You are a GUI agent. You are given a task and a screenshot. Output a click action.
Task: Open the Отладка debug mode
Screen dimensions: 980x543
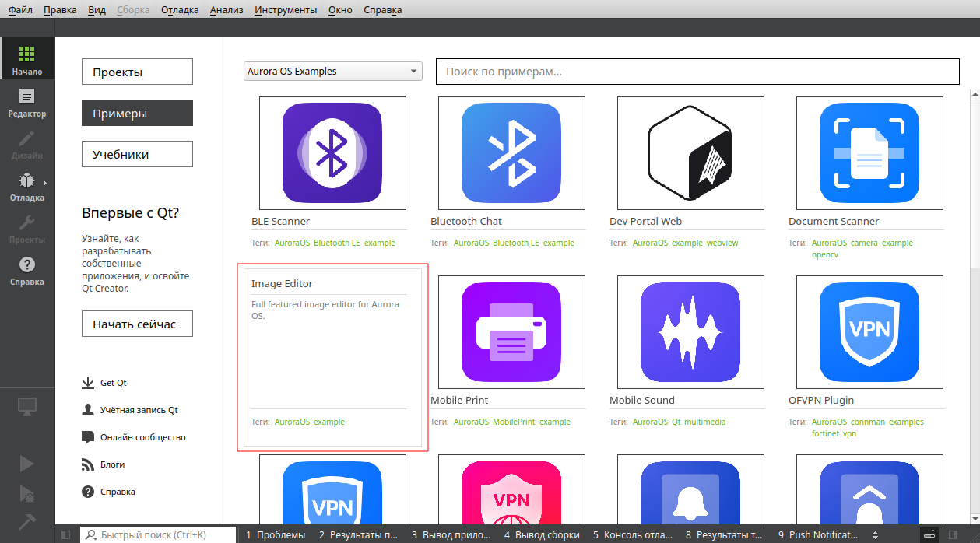point(27,187)
